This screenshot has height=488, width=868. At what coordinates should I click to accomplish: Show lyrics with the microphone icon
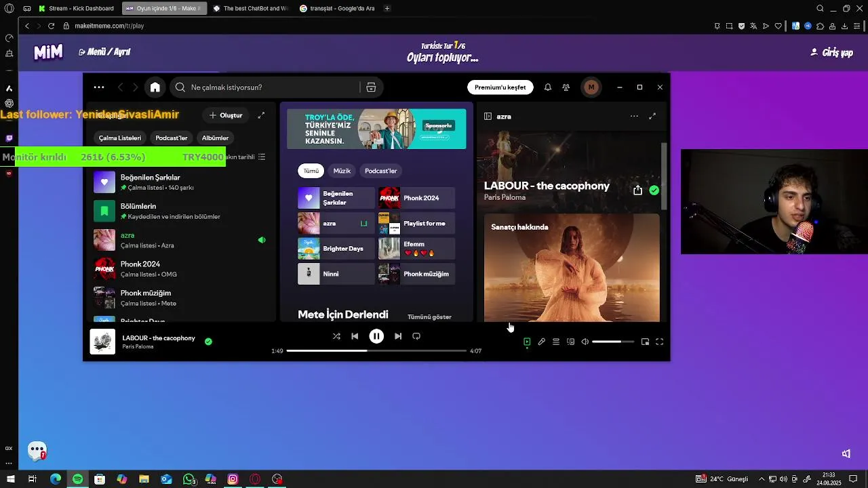click(x=541, y=342)
